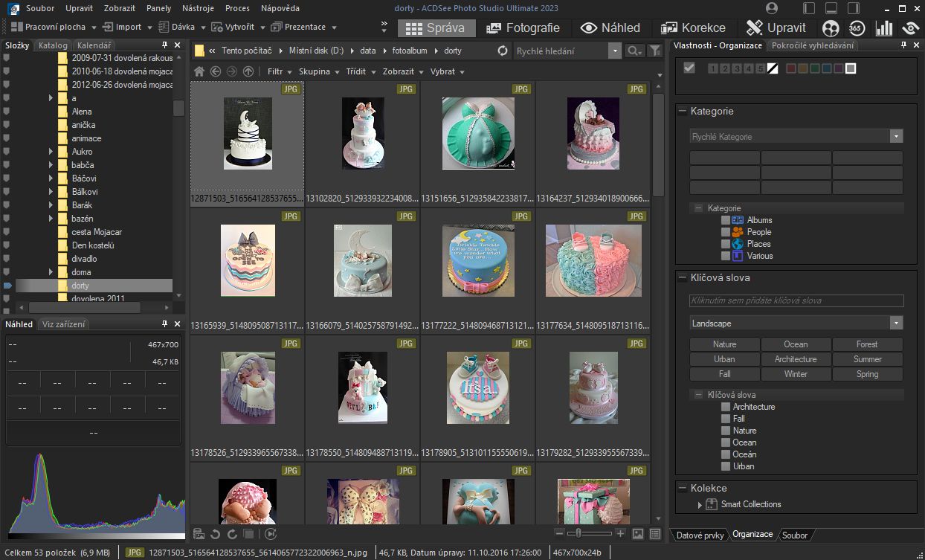925x560 pixels.
Task: Click the Winter quick keyword button
Action: [x=796, y=374]
